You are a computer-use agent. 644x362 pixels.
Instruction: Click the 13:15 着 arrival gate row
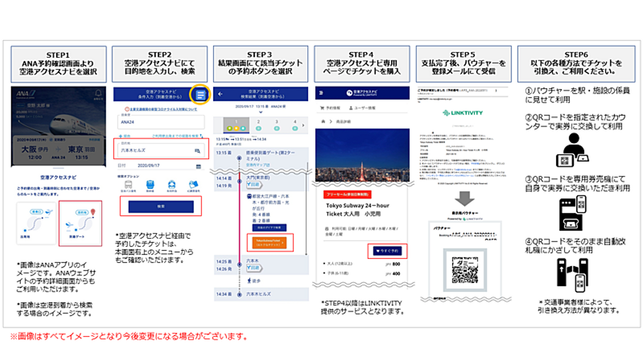261,159
